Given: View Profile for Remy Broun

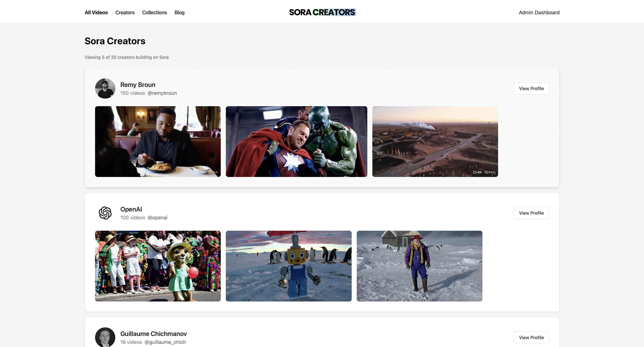Looking at the screenshot, I should coord(531,88).
